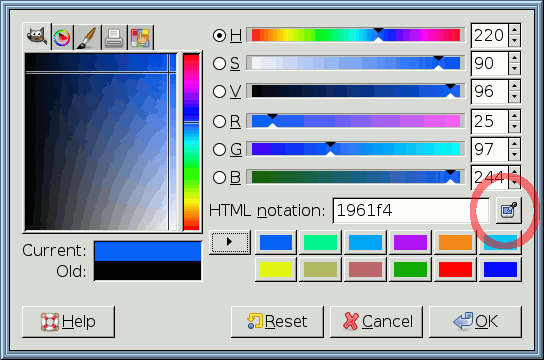Click the B value field showing 244

tap(490, 177)
